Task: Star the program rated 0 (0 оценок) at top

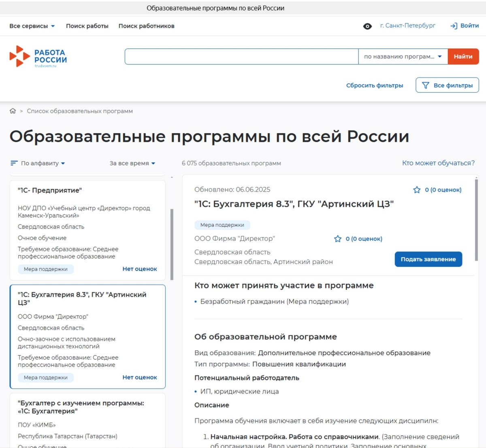Action: 417,189
